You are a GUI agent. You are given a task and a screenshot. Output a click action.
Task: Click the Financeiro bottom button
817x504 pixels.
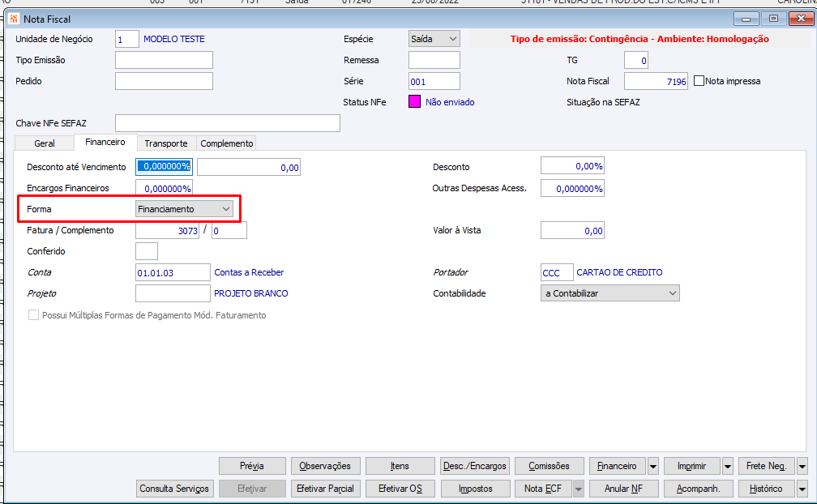point(617,466)
